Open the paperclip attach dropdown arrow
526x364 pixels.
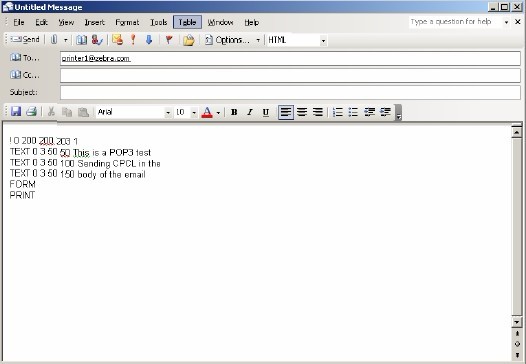click(65, 40)
